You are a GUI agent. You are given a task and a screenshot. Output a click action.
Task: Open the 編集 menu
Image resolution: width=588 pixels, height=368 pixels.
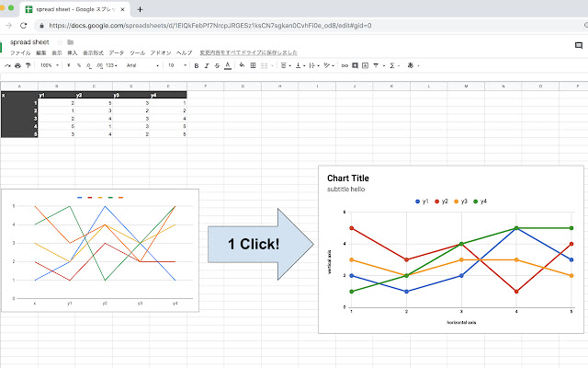40,53
